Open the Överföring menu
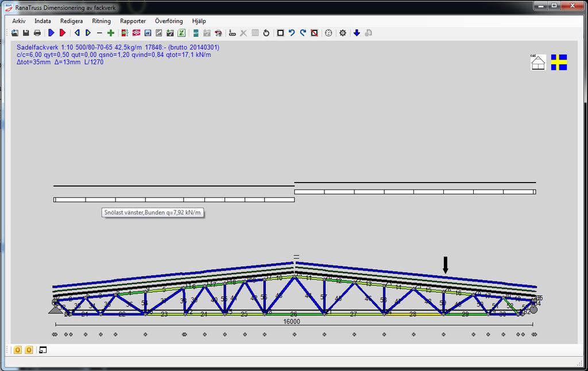 [x=169, y=21]
